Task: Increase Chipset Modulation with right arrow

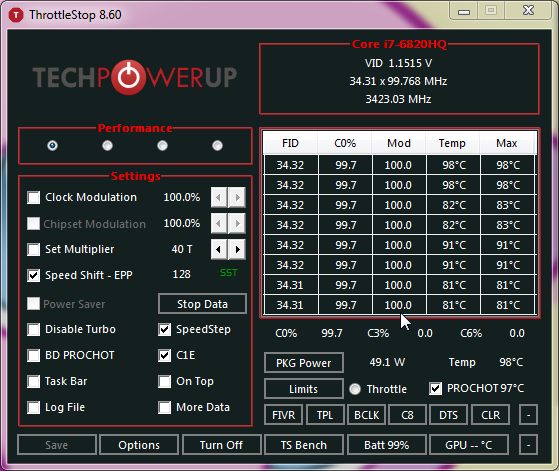Action: pos(237,224)
